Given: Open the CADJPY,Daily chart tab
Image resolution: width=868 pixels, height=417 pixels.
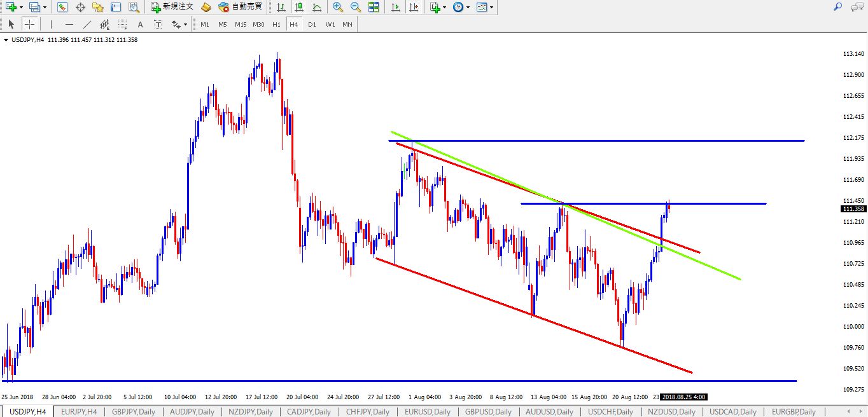Looking at the screenshot, I should coord(309,412).
